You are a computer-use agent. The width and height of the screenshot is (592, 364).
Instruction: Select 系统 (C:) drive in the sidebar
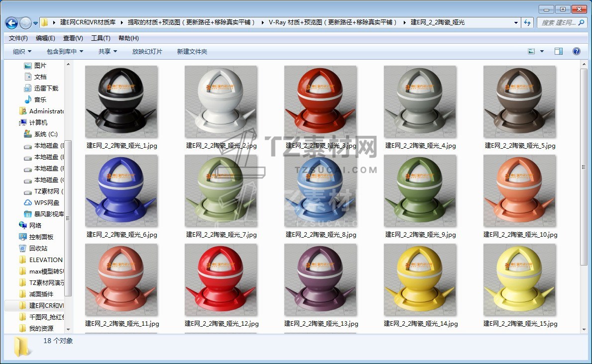click(40, 134)
